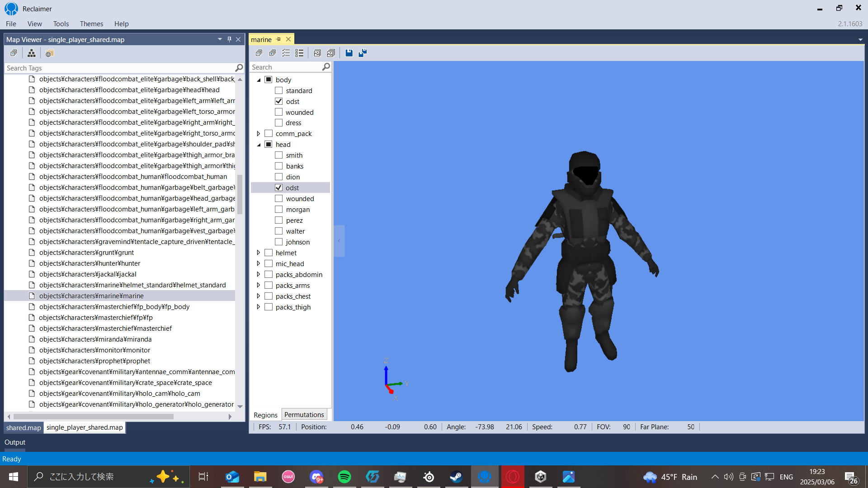
Task: Click the Windows Start button
Action: coord(13,477)
